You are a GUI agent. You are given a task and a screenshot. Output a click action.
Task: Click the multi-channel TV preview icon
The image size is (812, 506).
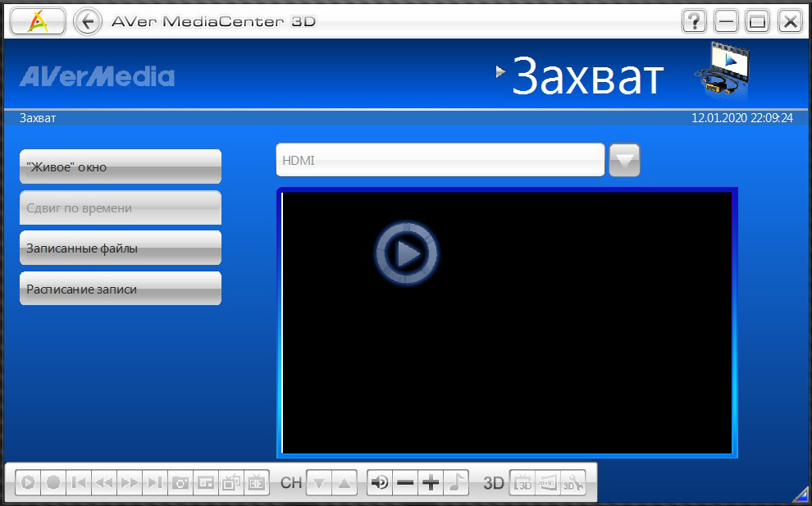tap(231, 483)
